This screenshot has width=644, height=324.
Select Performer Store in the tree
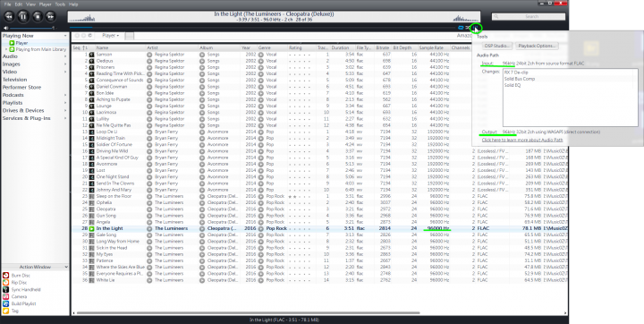[x=21, y=87]
